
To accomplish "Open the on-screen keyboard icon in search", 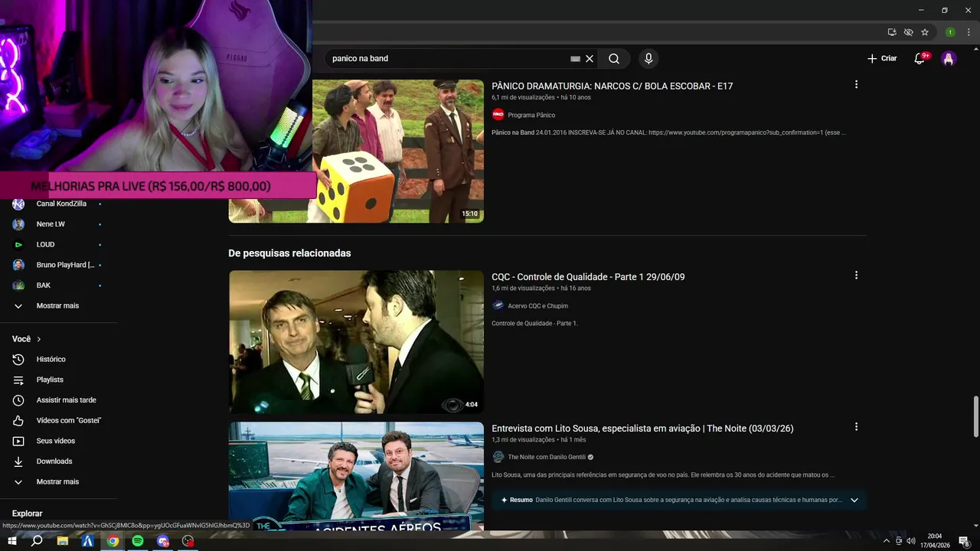I will [575, 58].
